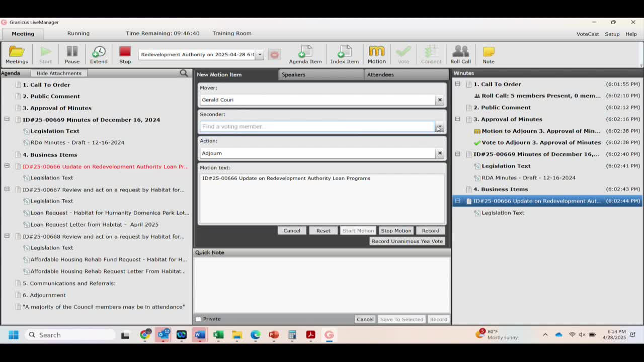
Task: Open the Meetings folder icon
Action: (17, 54)
